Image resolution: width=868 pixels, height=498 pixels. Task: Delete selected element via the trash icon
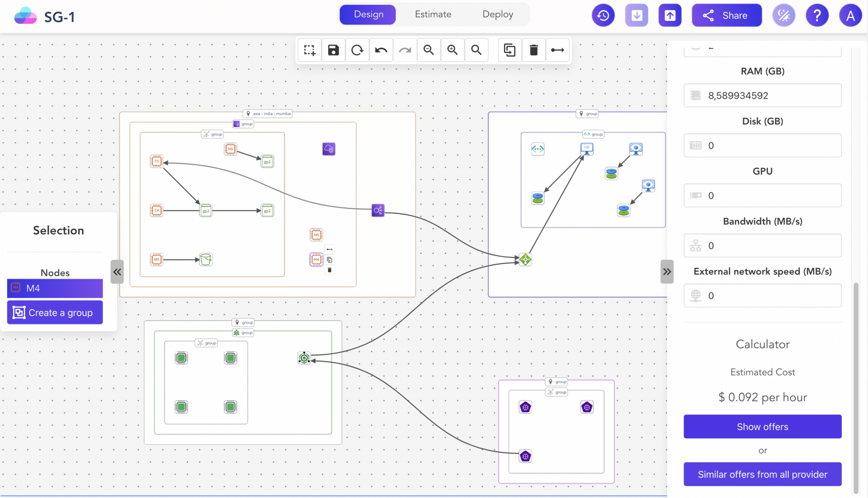(x=533, y=50)
